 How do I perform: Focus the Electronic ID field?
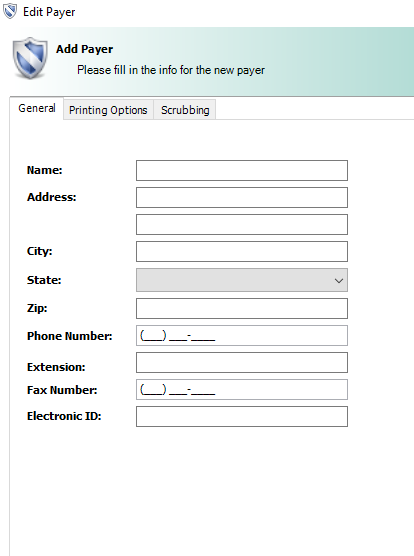[242, 416]
